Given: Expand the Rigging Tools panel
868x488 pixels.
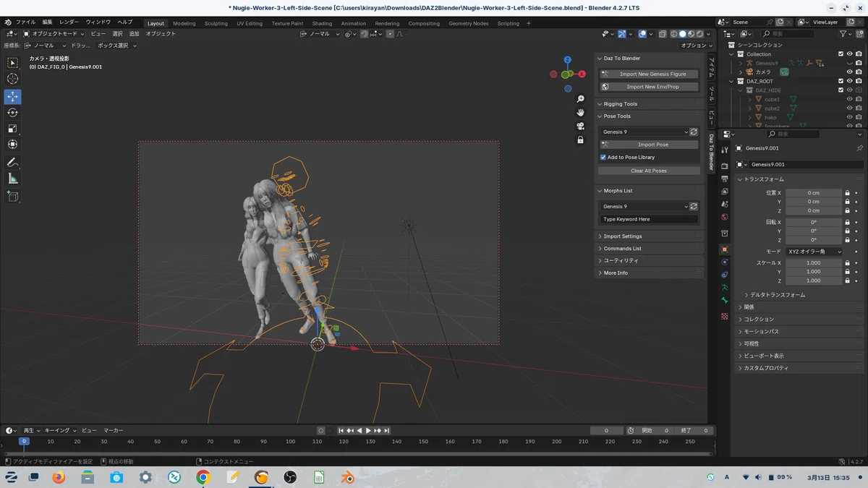Looking at the screenshot, I should (x=649, y=104).
